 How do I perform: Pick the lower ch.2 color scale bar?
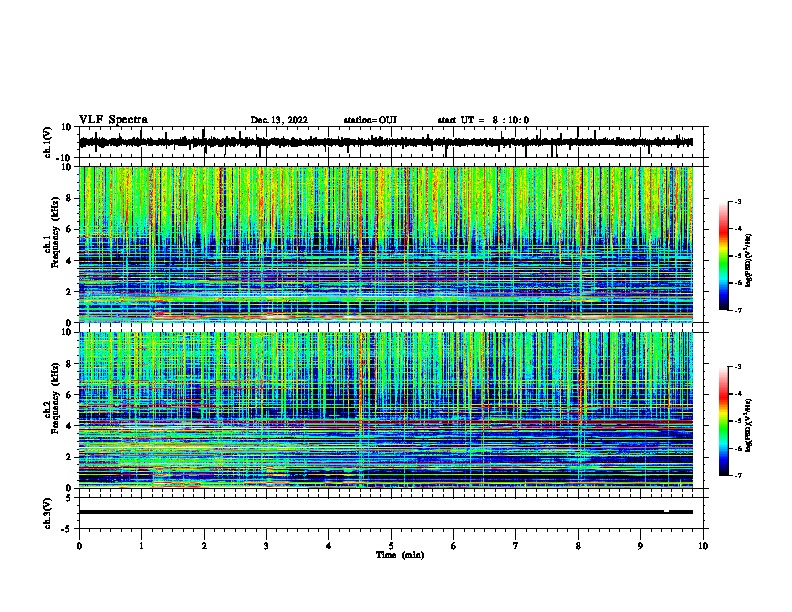[x=724, y=421]
